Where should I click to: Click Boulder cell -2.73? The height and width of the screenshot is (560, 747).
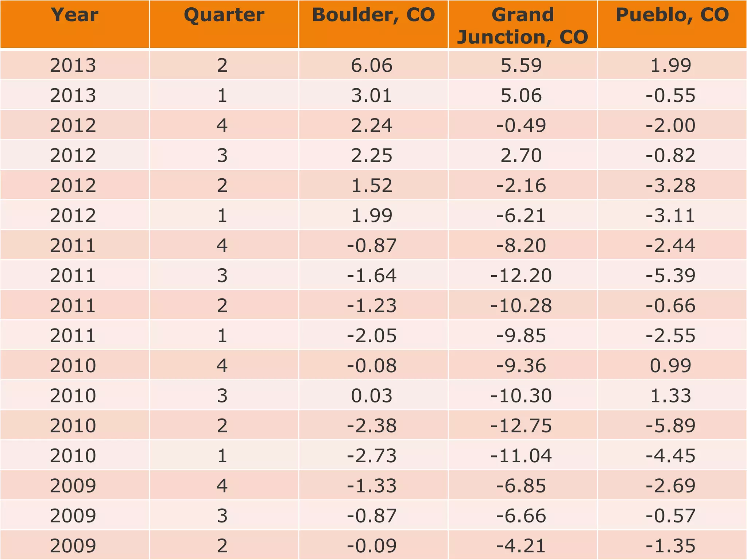(x=372, y=456)
